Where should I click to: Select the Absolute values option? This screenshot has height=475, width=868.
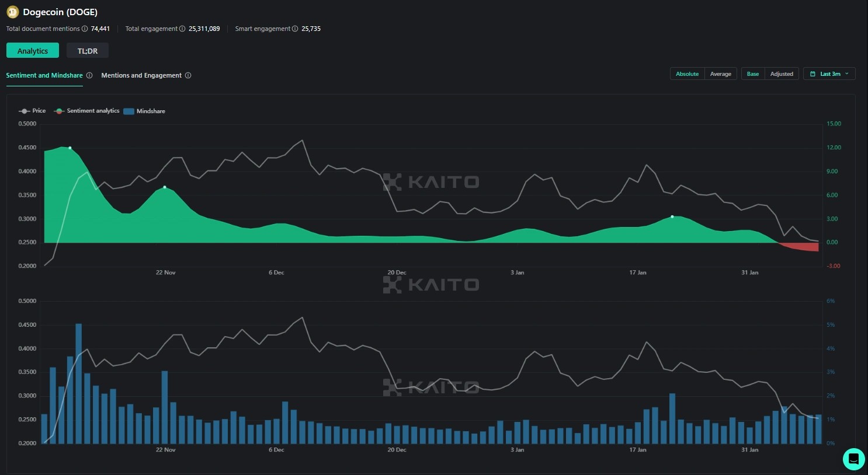(687, 74)
